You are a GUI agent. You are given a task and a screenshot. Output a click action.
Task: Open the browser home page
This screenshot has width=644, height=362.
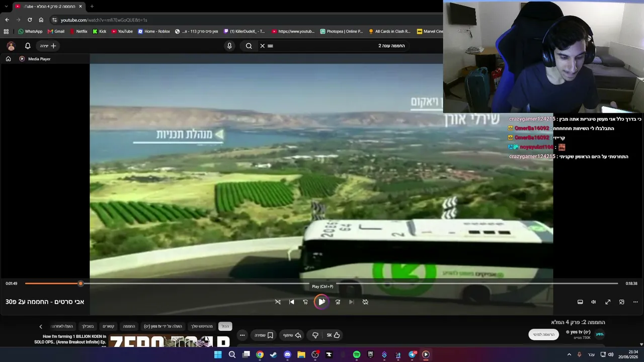[41, 20]
